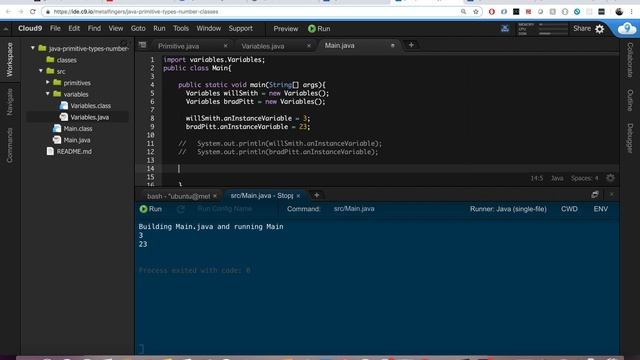Viewport: 640px width, 360px height.
Task: Reload the browser page
Action: tap(33, 12)
